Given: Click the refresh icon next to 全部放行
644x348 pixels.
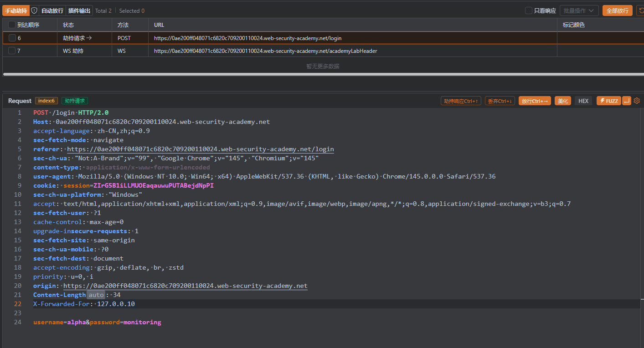Looking at the screenshot, I should (x=641, y=10).
